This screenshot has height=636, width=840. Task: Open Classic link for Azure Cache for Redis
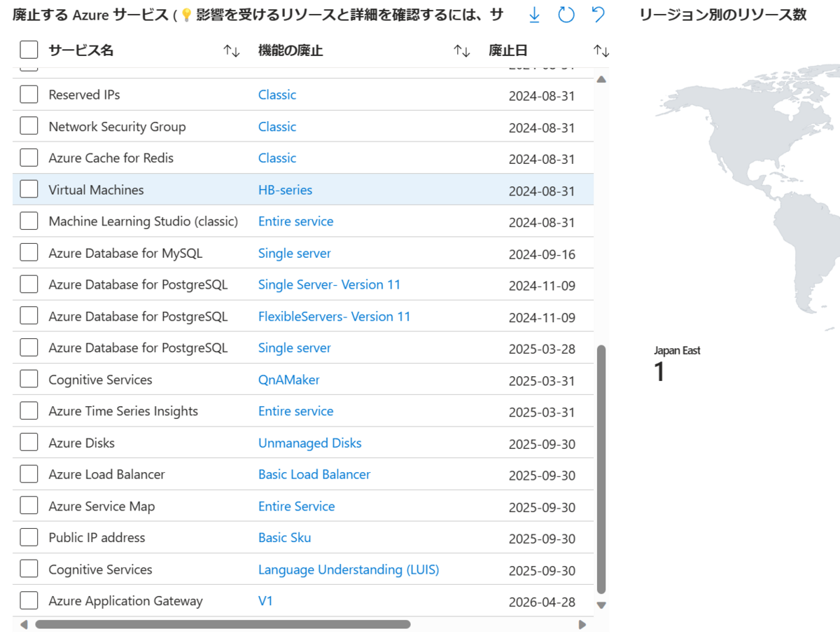coord(277,158)
